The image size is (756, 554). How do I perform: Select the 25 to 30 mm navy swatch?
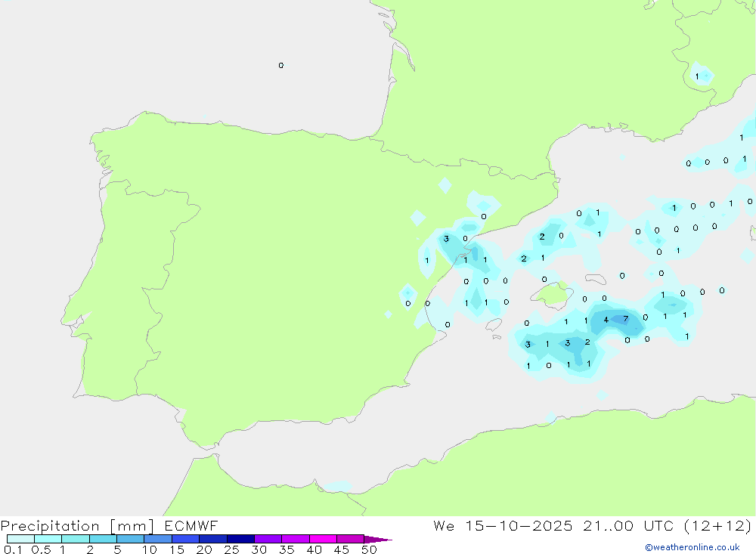240,539
